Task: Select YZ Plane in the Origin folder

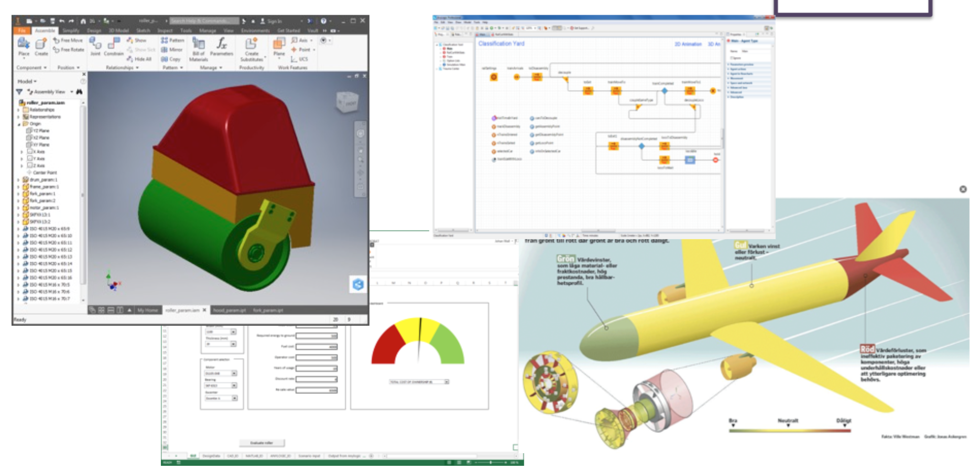Action: click(41, 131)
